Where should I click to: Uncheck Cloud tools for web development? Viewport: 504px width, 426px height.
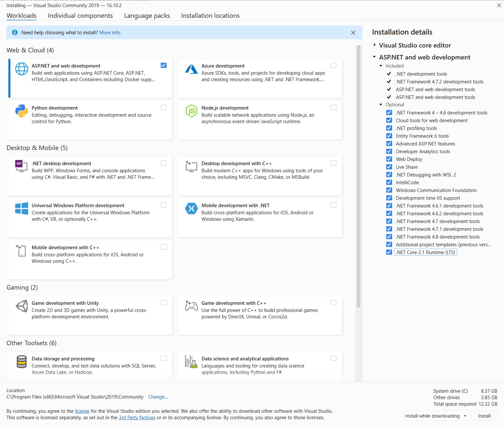point(389,120)
